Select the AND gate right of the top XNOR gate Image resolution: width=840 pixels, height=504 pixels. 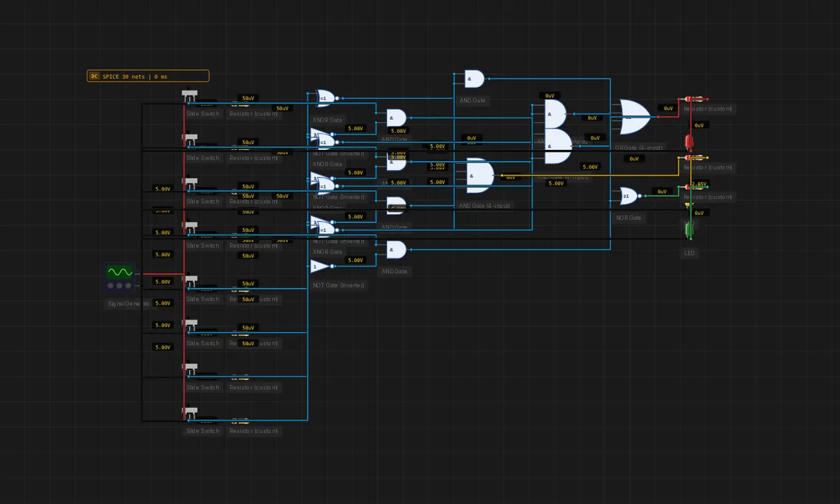tap(396, 118)
